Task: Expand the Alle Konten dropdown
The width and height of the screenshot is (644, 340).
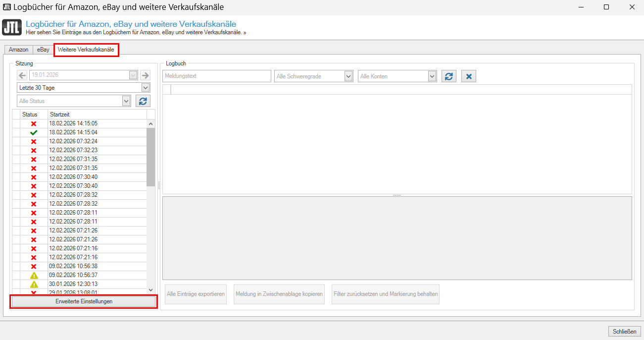Action: (x=432, y=76)
